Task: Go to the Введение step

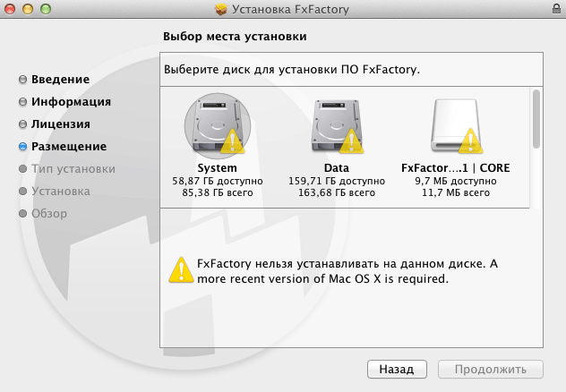Action: pos(60,80)
